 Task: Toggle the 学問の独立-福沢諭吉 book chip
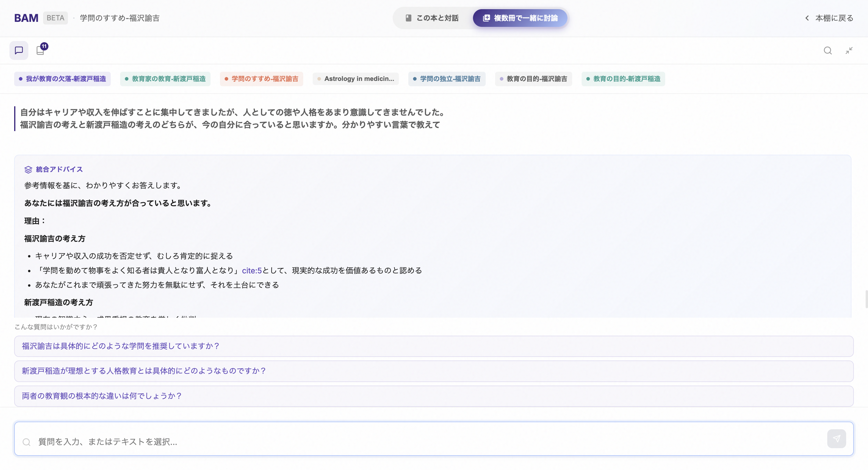tap(447, 79)
